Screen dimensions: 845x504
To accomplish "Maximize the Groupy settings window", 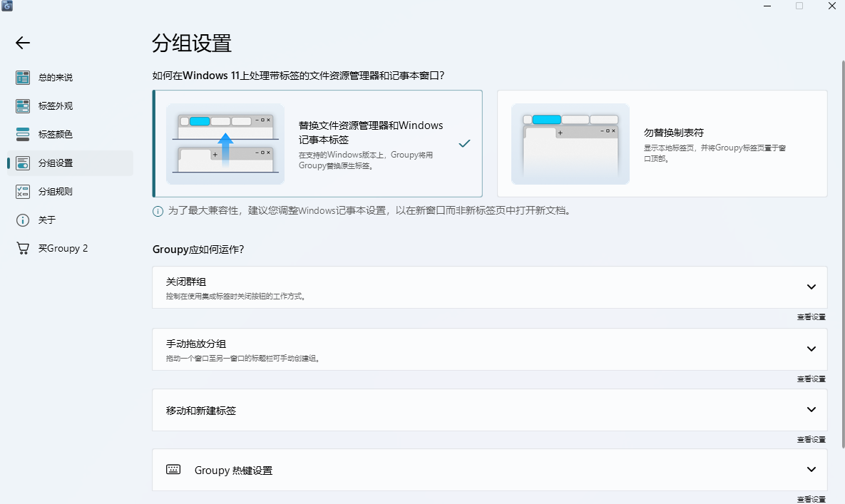I will tap(799, 6).
